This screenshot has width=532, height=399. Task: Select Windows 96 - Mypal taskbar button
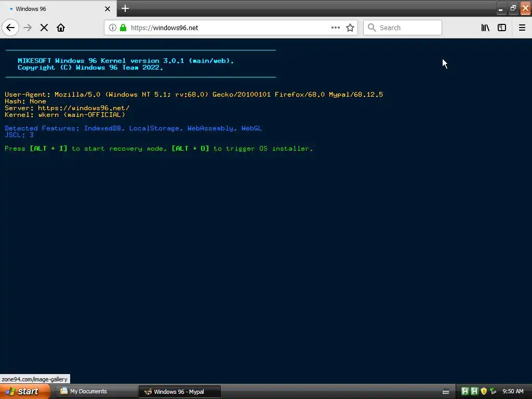179,392
